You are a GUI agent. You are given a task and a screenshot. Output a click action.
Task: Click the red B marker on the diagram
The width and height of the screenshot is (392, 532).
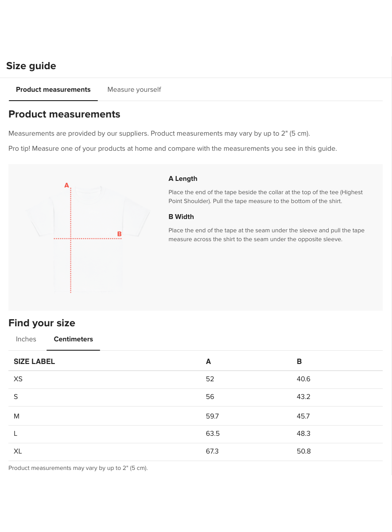[x=119, y=234]
